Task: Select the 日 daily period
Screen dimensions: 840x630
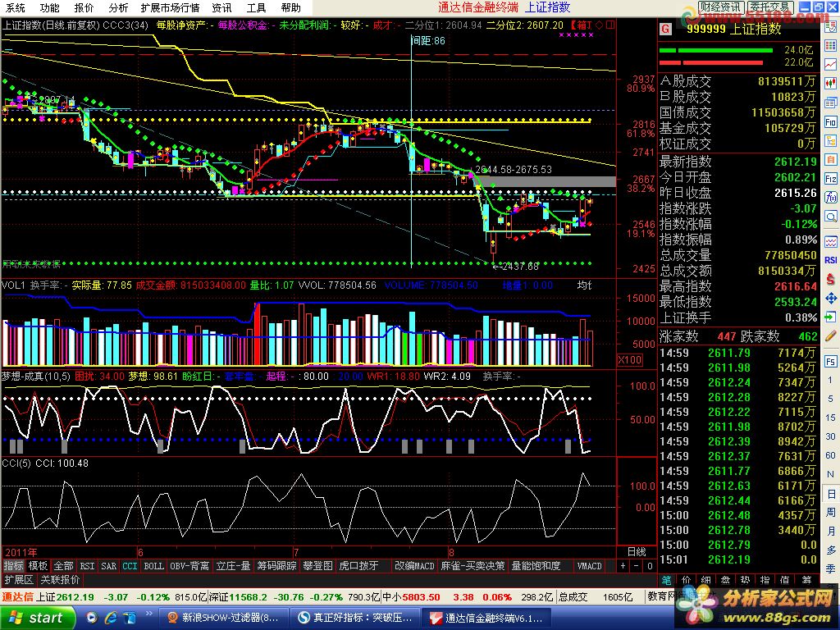Action: coord(831,493)
